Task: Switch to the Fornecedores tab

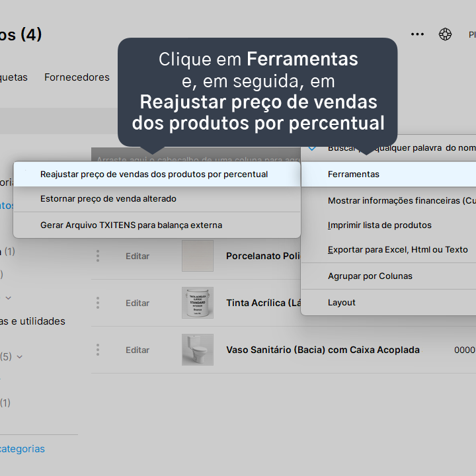Action: coord(77,77)
